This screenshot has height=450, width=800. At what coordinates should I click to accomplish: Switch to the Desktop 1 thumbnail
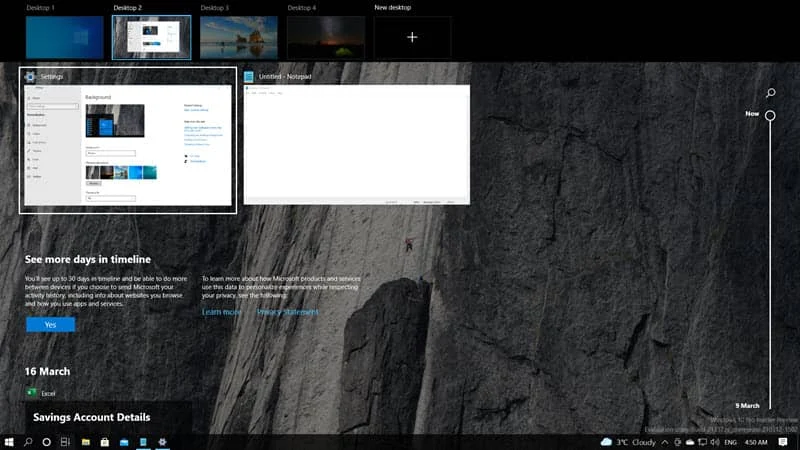coord(65,37)
